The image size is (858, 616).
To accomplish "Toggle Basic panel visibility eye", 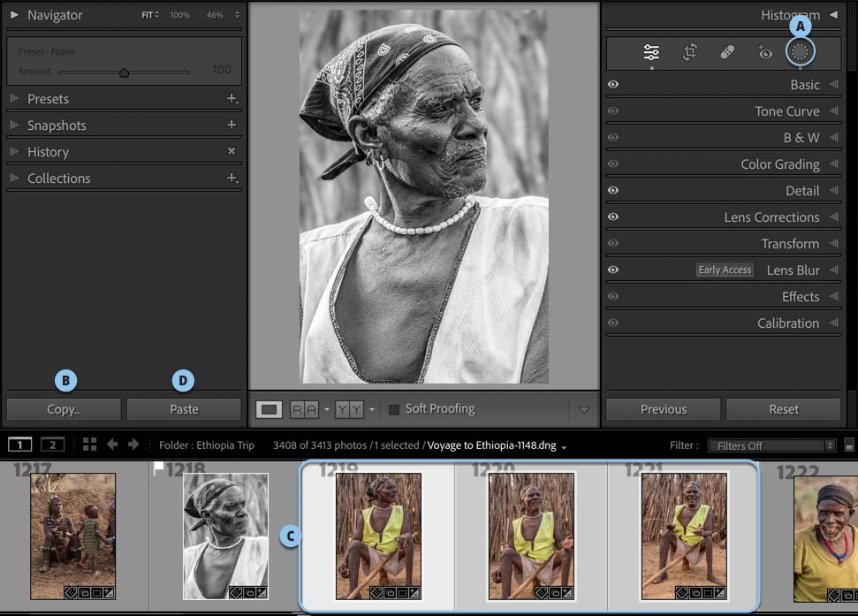I will click(x=613, y=84).
